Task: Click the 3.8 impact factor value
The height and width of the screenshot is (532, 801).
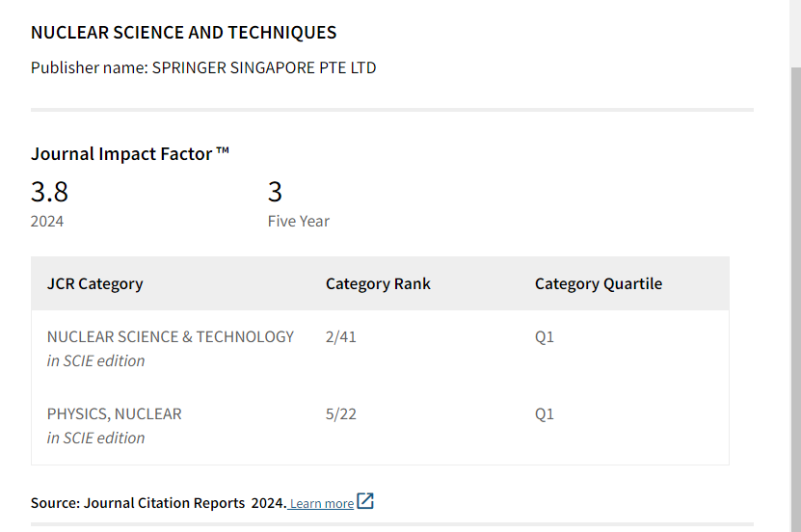Action: tap(49, 192)
